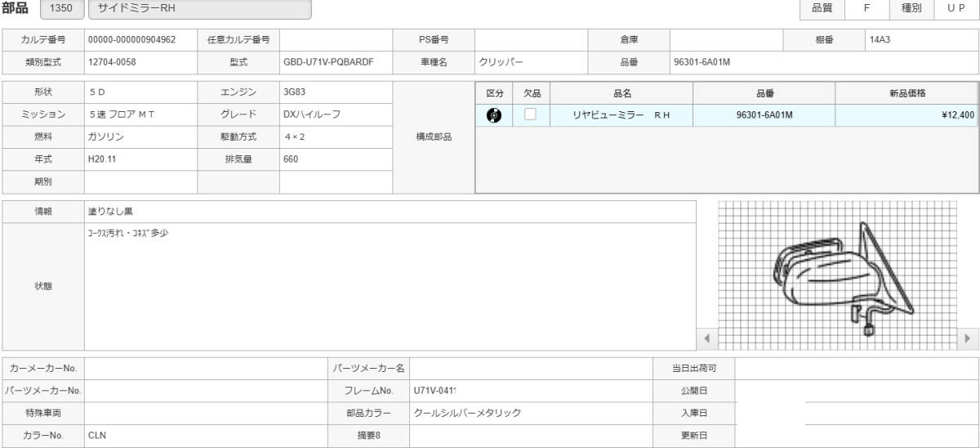The image size is (980, 448).
Task: Click the disc icon in 区分 column
Action: click(x=494, y=115)
